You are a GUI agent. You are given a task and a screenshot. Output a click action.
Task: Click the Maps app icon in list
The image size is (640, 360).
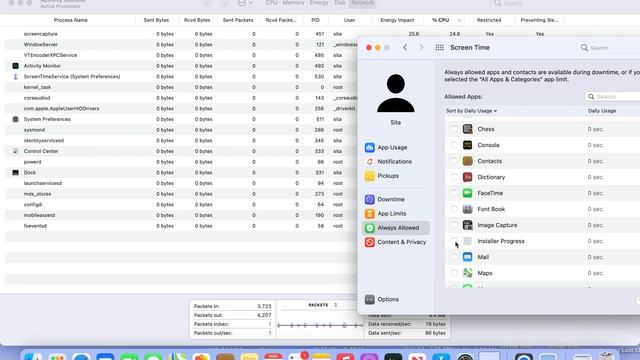(467, 273)
